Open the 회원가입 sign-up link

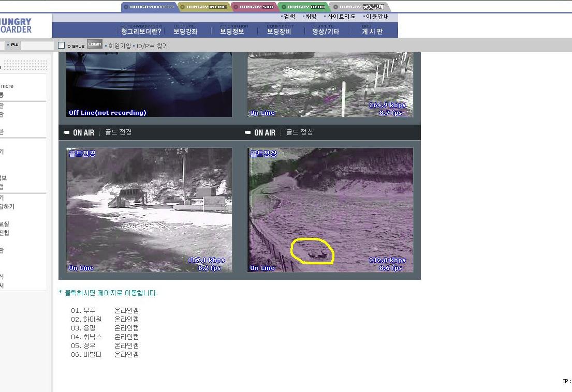pos(119,46)
